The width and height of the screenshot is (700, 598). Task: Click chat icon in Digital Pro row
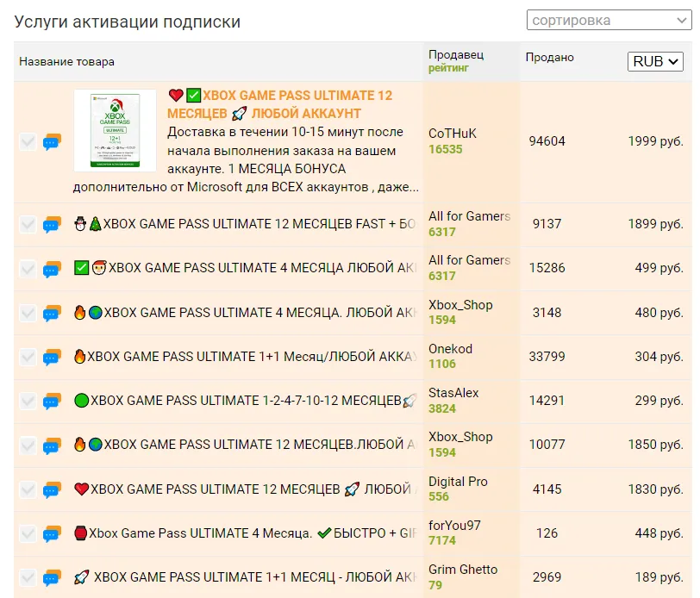[52, 489]
